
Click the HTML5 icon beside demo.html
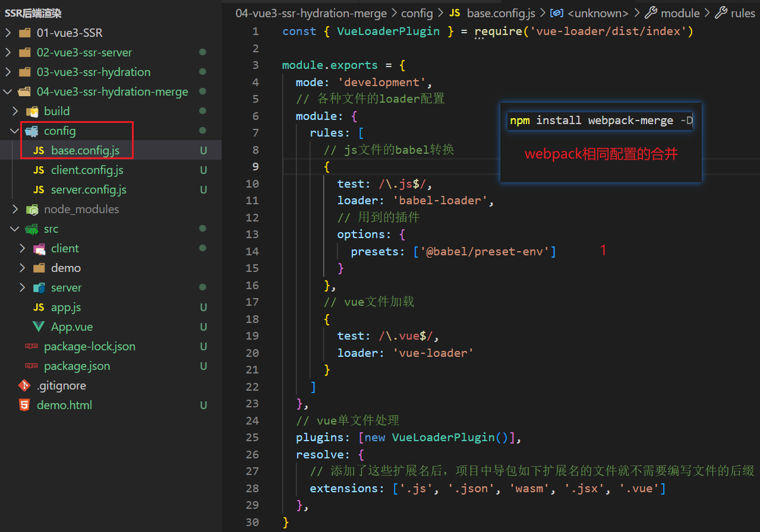coord(24,405)
